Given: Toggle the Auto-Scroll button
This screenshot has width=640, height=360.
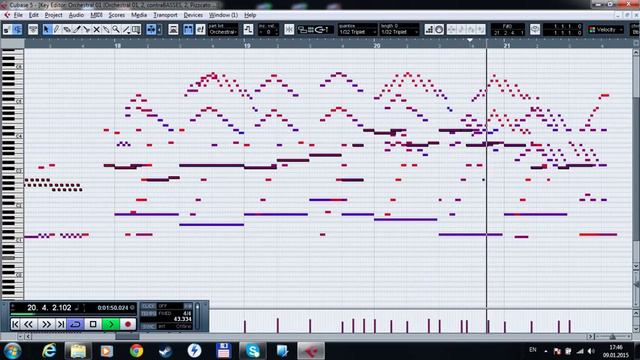Looking at the screenshot, I should tap(151, 30).
